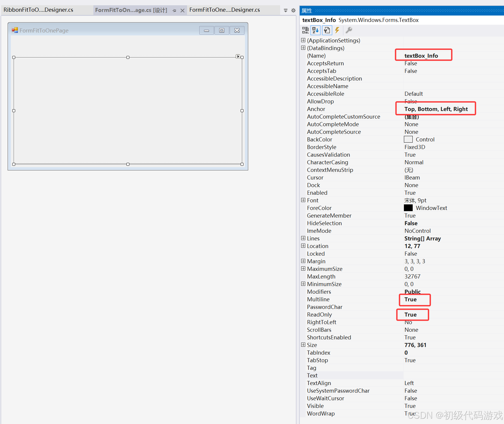Click the MaxLength value 32767
The height and width of the screenshot is (424, 504).
click(412, 276)
